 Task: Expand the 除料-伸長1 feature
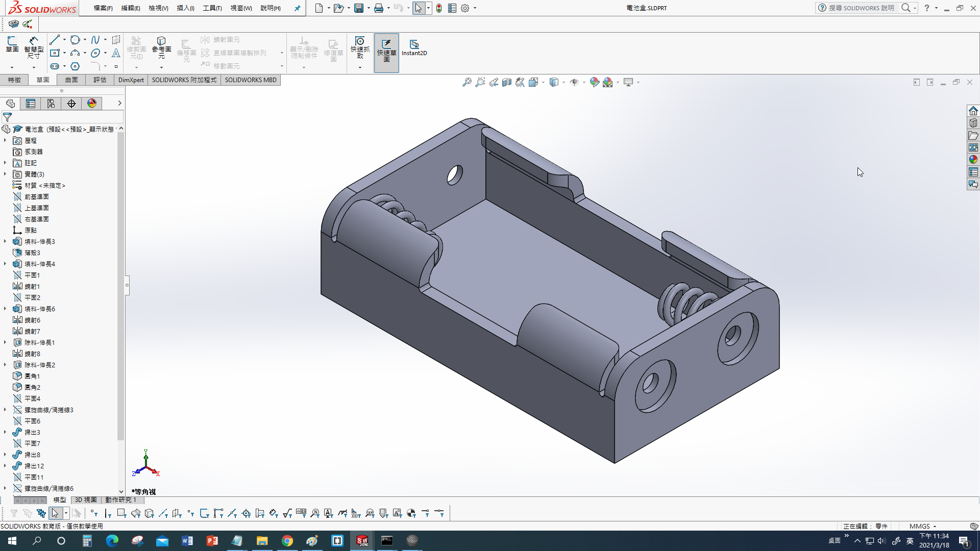point(5,342)
